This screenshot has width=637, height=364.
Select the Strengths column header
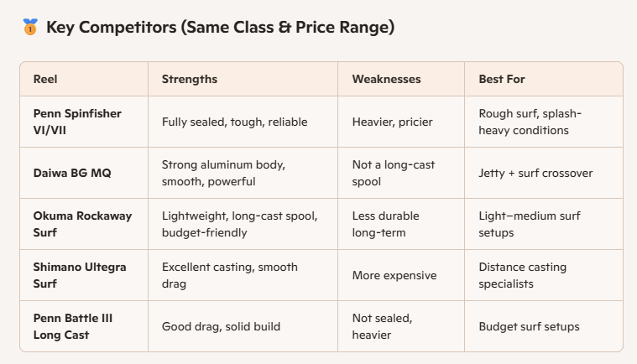190,79
